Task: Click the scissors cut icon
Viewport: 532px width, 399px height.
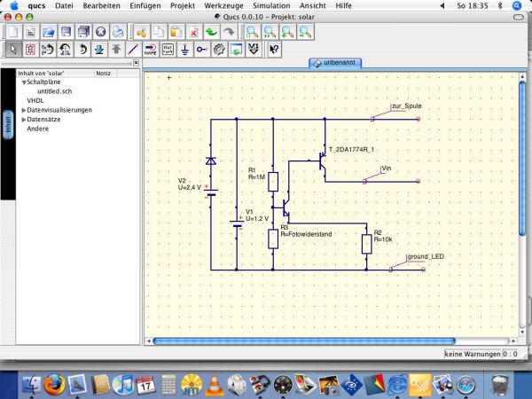Action: tap(141, 32)
